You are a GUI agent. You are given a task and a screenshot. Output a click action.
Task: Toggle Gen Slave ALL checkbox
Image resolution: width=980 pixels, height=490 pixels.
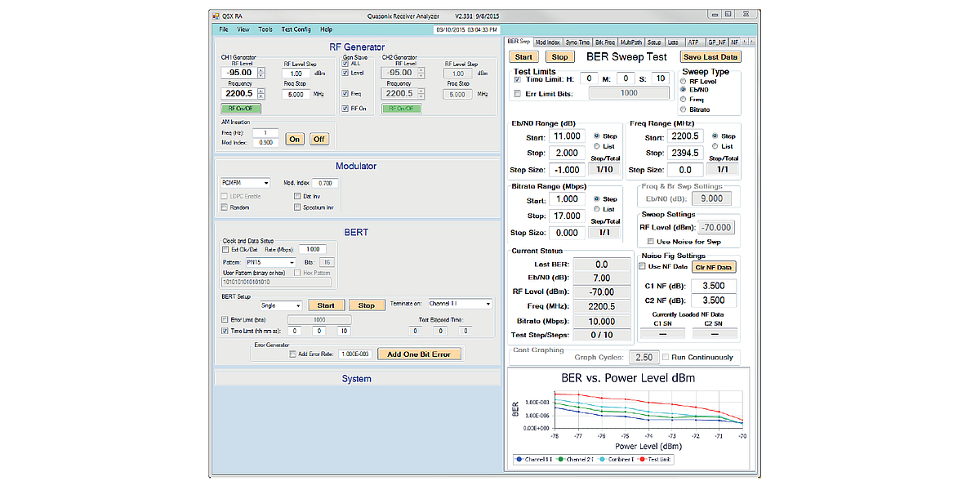pyautogui.click(x=345, y=64)
